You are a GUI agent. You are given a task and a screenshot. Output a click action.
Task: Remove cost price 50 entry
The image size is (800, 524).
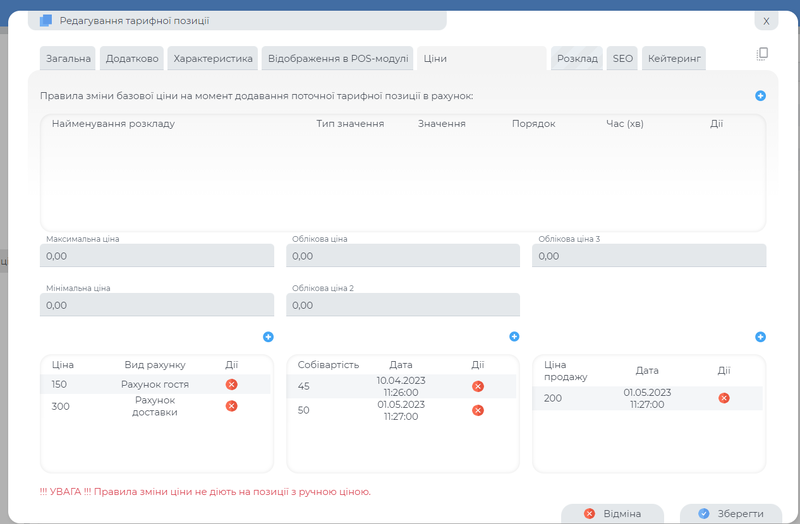(478, 410)
